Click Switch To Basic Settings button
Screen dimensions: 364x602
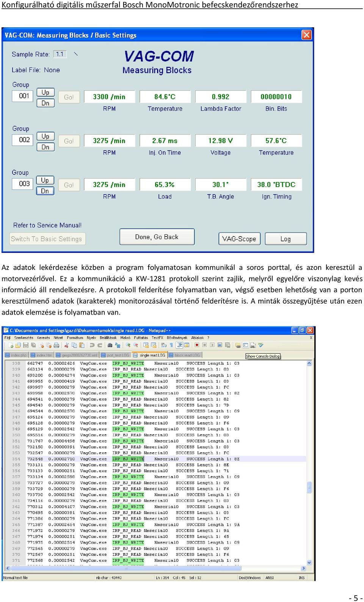47,239
